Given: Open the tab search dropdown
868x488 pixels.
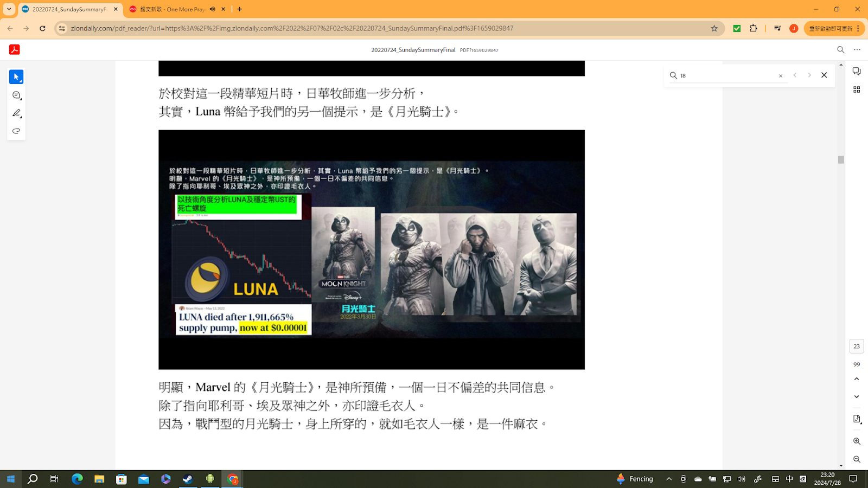Looking at the screenshot, I should tap(9, 9).
